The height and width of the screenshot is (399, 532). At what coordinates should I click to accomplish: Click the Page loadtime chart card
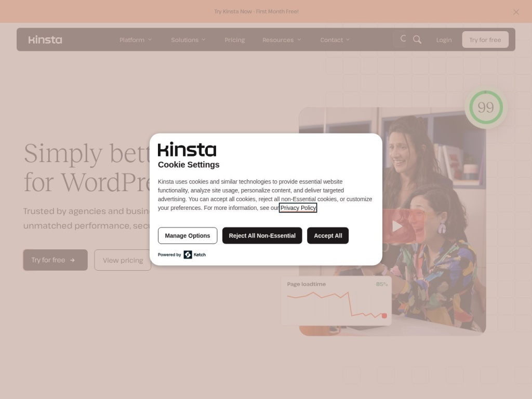pyautogui.click(x=336, y=301)
